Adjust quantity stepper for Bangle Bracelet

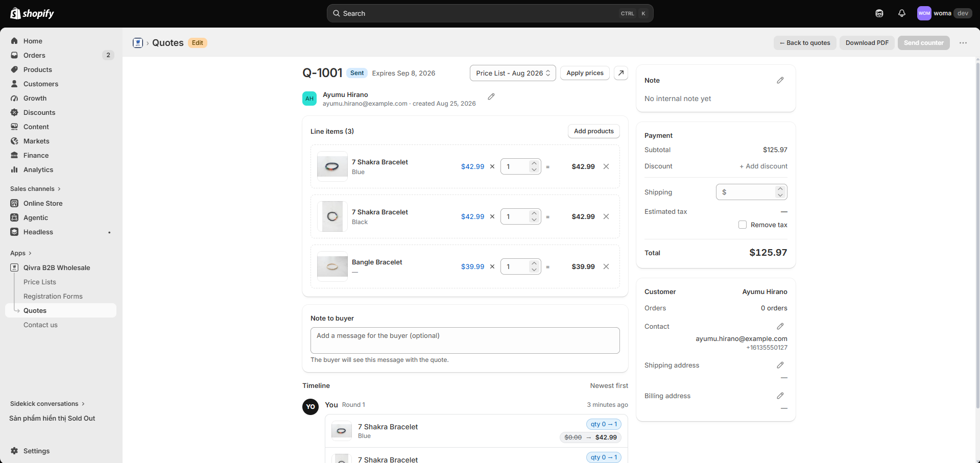tap(534, 266)
